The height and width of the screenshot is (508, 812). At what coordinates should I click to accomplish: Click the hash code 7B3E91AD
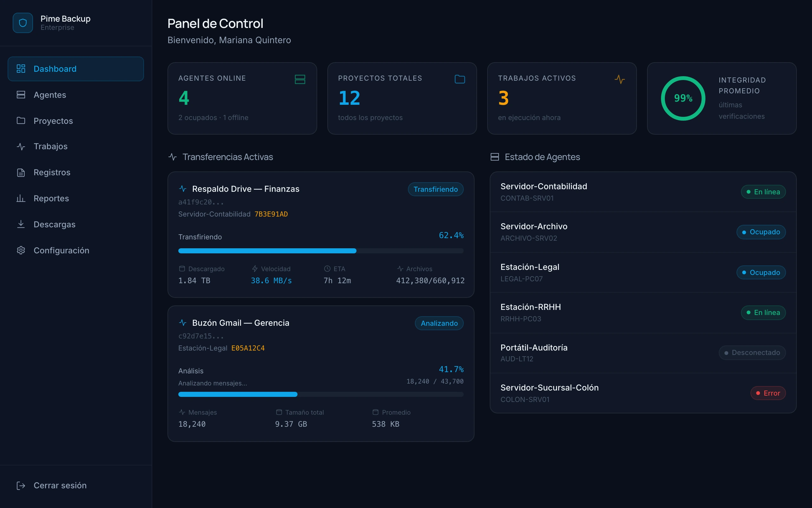(271, 214)
